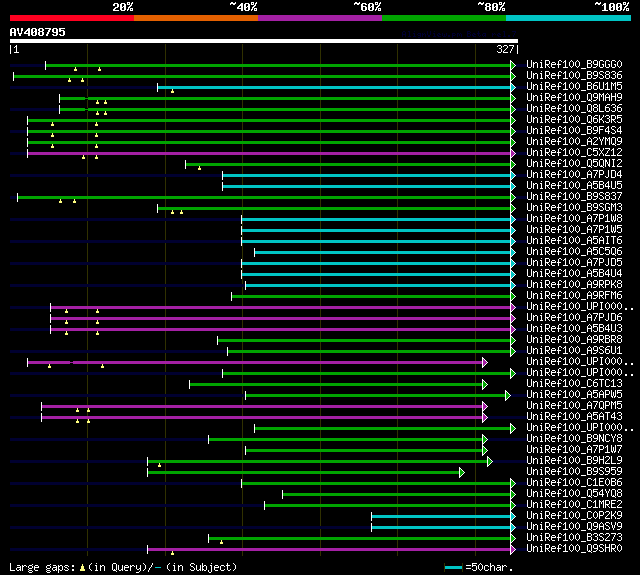Select UniRef100_B9S837 label

[x=574, y=197]
